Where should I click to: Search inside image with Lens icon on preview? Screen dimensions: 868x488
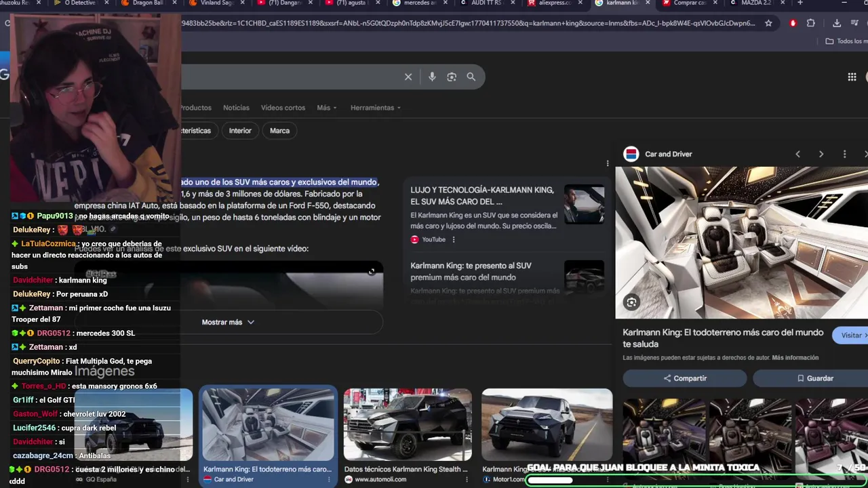pyautogui.click(x=631, y=303)
